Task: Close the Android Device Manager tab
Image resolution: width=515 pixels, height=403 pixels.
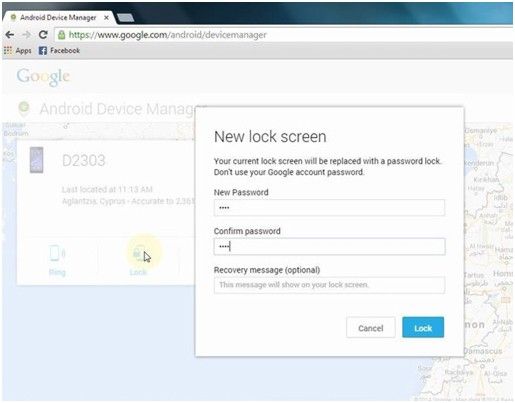Action: click(106, 18)
